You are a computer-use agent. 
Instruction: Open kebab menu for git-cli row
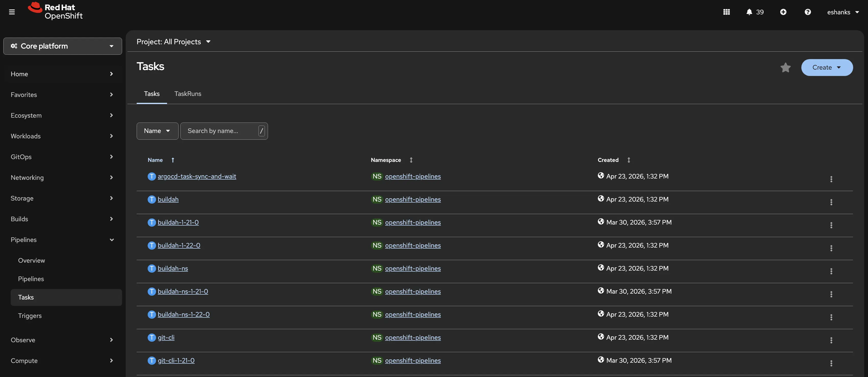coord(831,340)
